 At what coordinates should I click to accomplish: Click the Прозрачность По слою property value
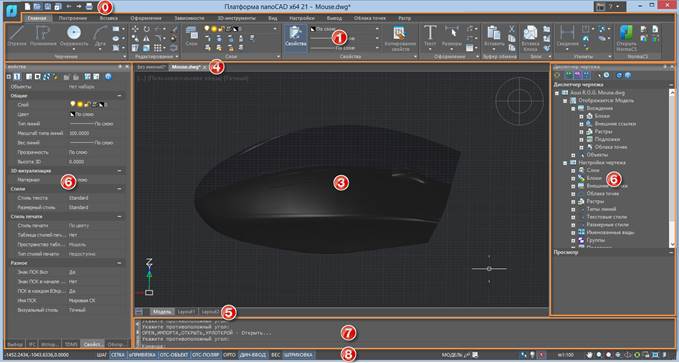[x=78, y=152]
